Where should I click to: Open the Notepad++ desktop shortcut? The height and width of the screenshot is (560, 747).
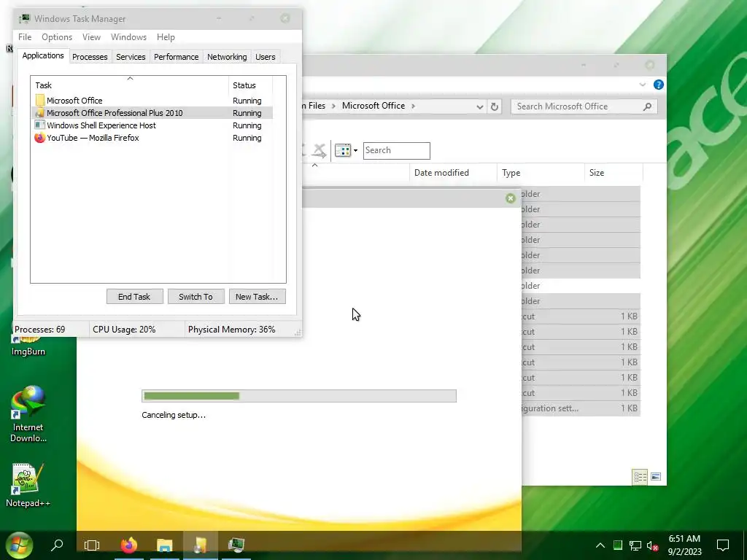pos(28,485)
